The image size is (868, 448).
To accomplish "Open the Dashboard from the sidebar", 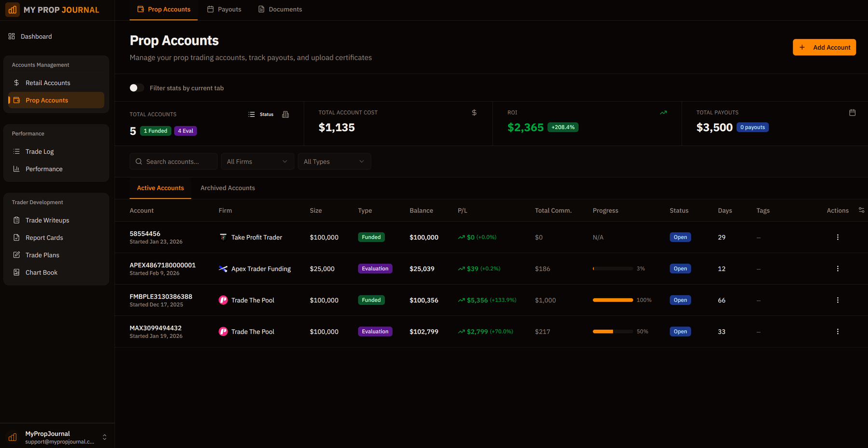I will [x=36, y=36].
